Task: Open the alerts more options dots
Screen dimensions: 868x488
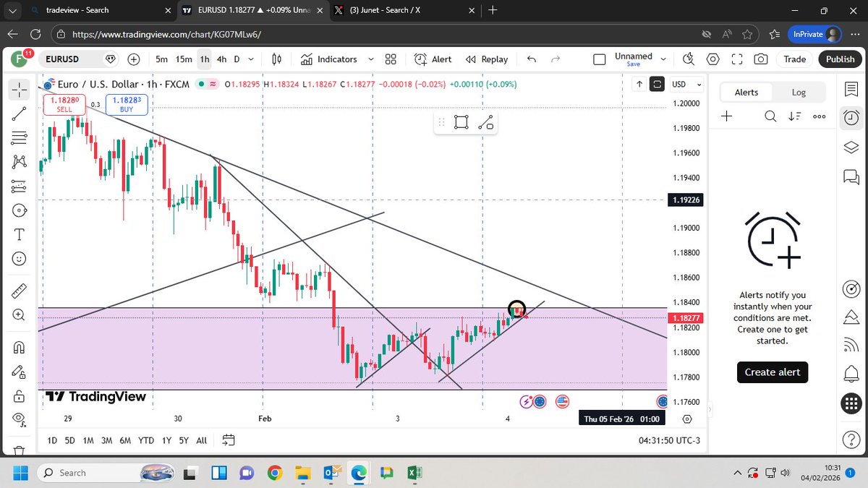Action: 820,116
